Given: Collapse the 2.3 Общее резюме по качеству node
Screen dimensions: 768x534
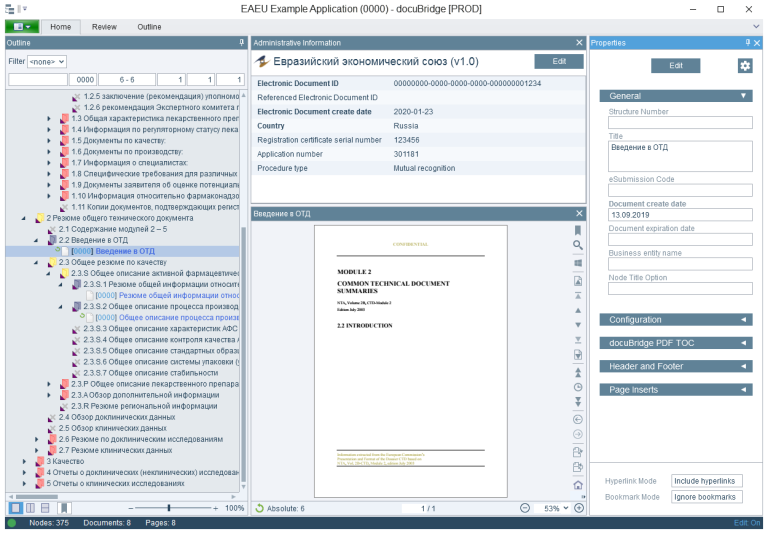Looking at the screenshot, I should [36, 262].
